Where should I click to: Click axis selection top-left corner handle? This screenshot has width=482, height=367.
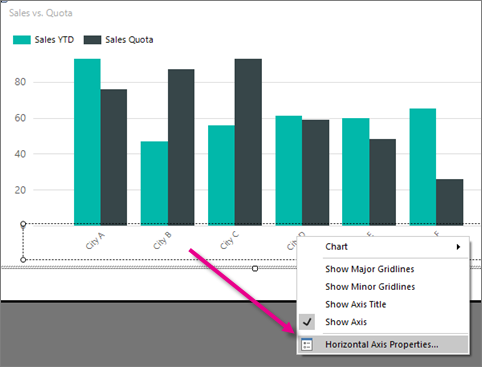[23, 224]
